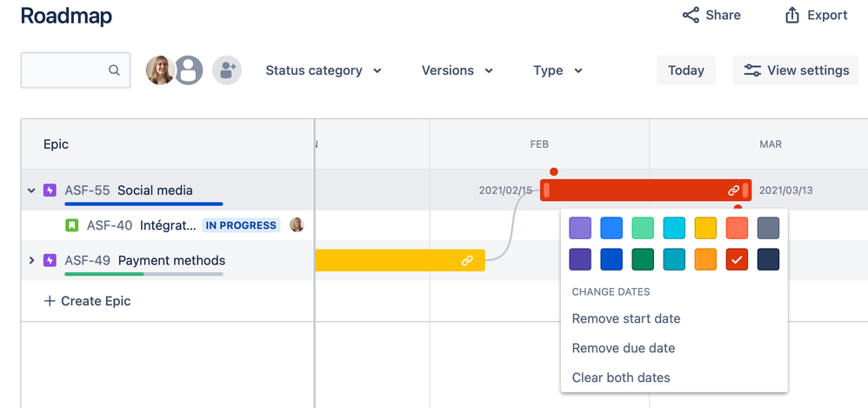Click the add people icon

[226, 70]
